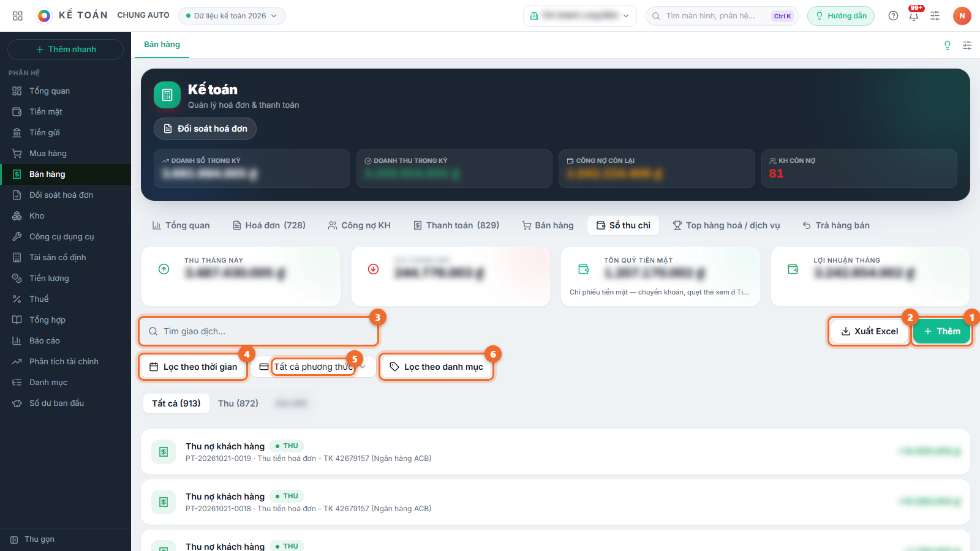This screenshot has width=980, height=551.
Task: Open Phân tích tài chính
Action: [x=66, y=361]
